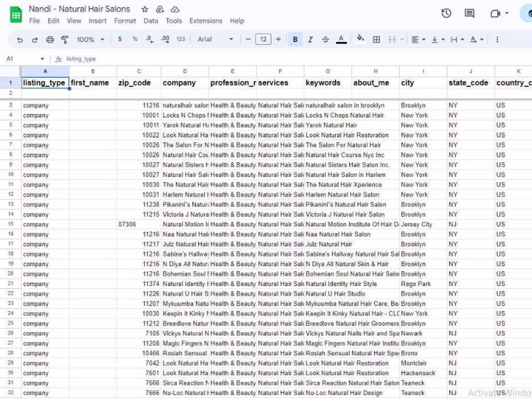Open more toolbar options three dots
532x399 pixels.
[497, 39]
